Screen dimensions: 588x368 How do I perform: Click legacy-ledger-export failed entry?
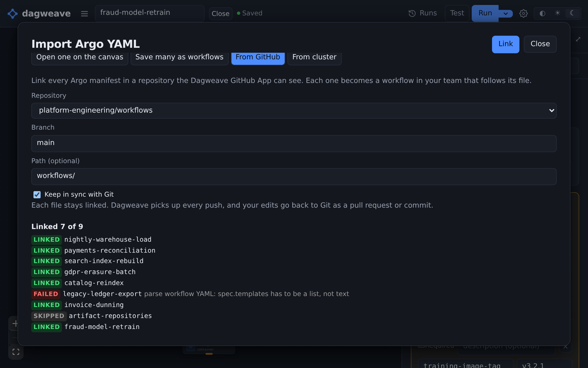tap(102, 294)
